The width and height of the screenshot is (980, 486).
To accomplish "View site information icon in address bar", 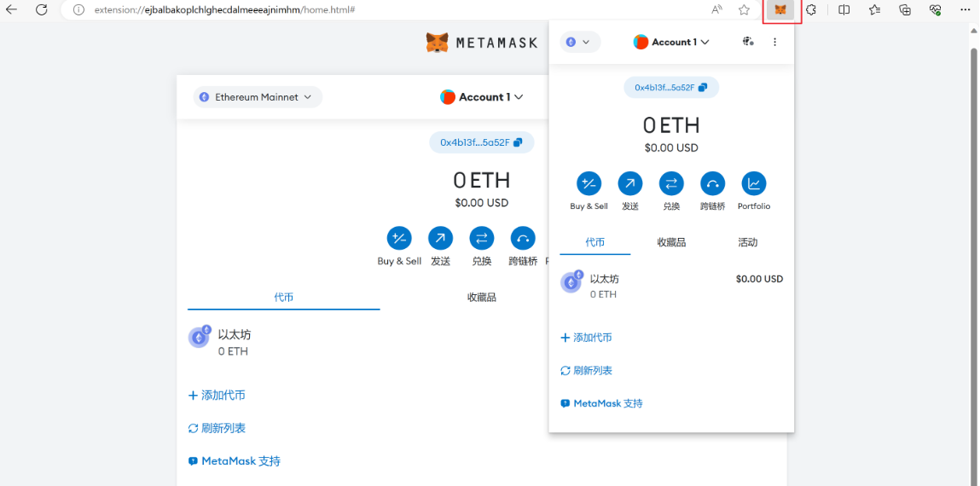I will tap(78, 10).
